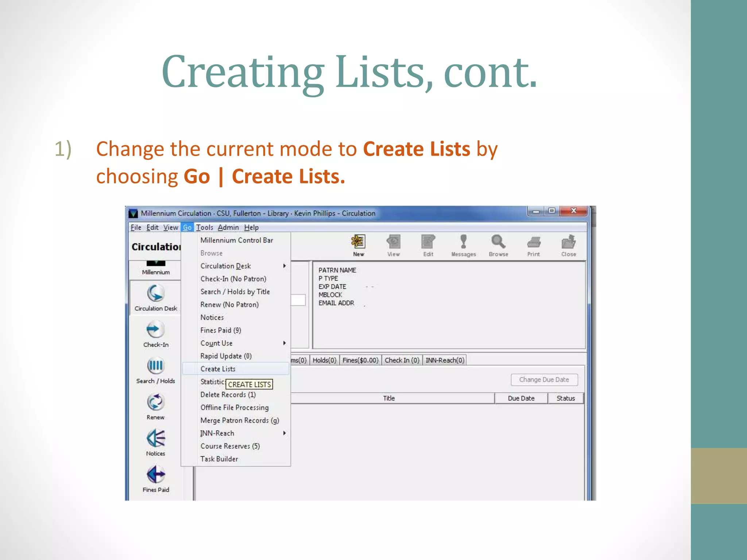Select Rapid Update (0) menu entry
The width and height of the screenshot is (747, 560).
(x=236, y=356)
